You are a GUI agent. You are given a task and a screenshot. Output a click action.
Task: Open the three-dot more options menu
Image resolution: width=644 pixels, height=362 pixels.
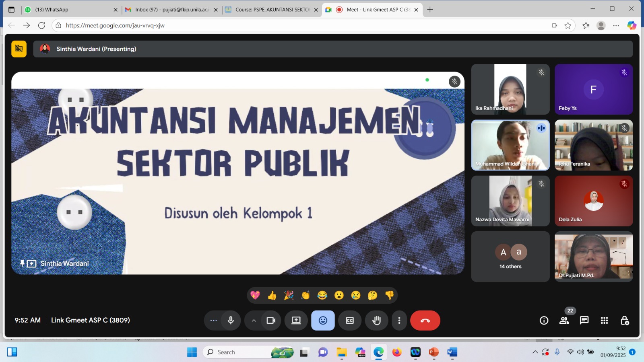(x=399, y=321)
